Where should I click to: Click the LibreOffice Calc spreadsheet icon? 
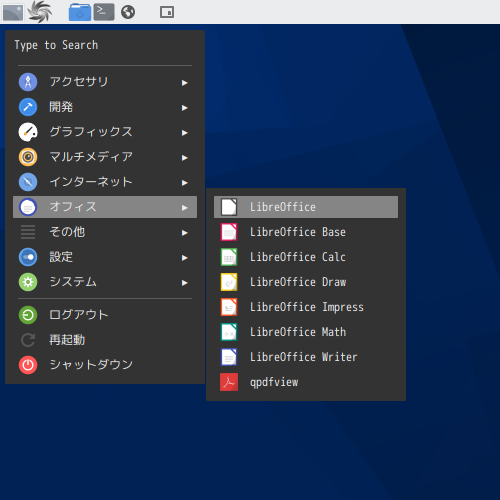(229, 257)
